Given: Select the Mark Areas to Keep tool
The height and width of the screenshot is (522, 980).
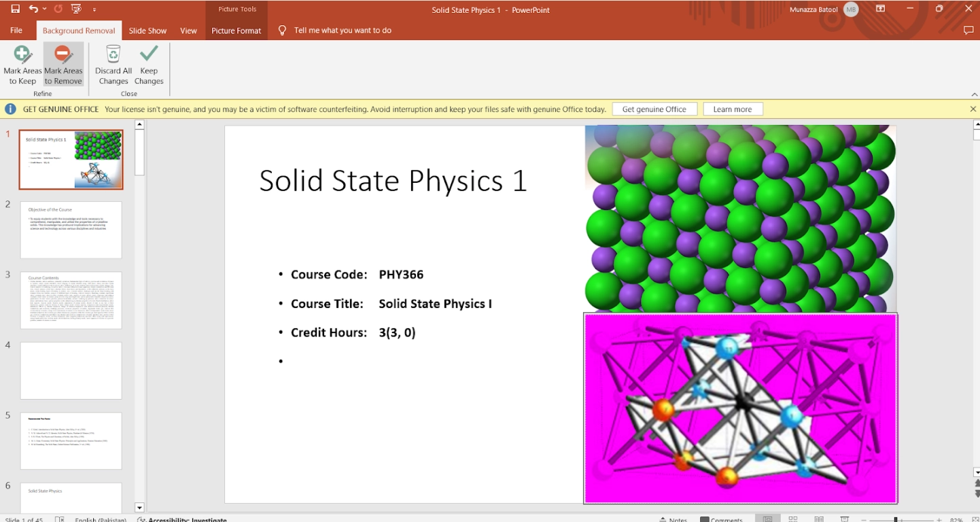Looking at the screenshot, I should (x=22, y=65).
